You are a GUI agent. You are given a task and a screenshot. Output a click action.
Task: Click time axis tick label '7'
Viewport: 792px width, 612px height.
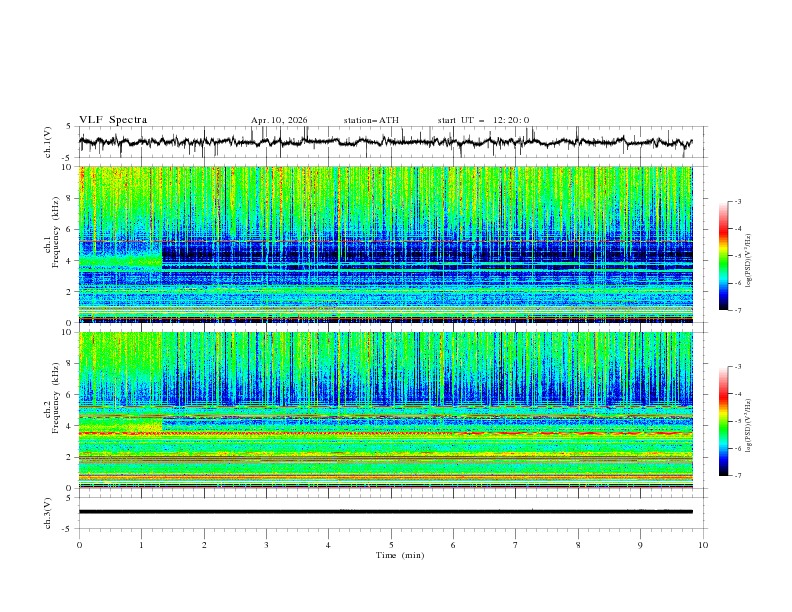coord(516,545)
